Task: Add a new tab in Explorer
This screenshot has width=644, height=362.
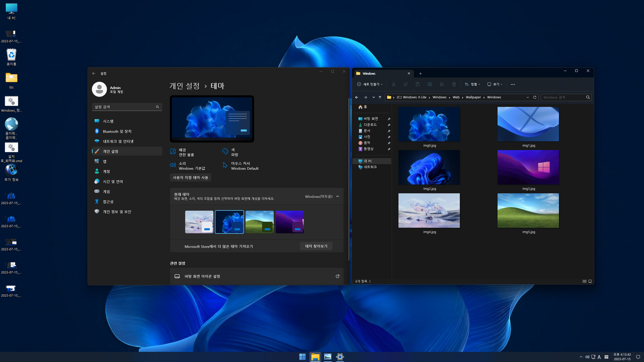Action: [420, 73]
